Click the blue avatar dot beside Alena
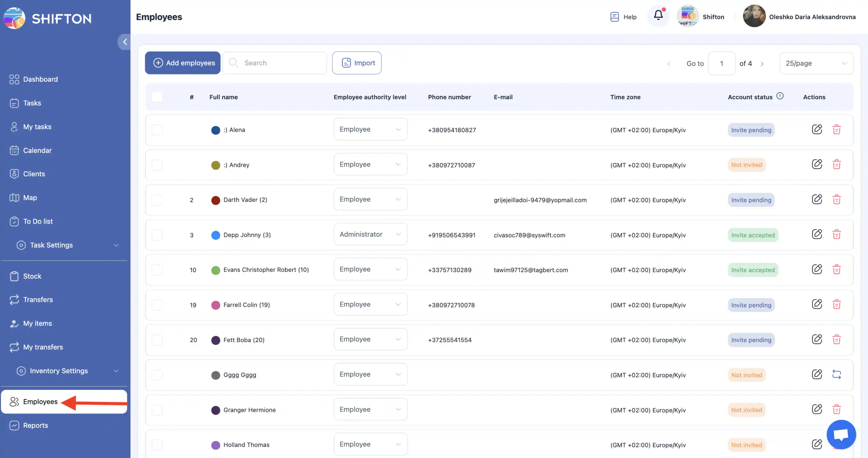Viewport: 868px width, 458px height. tap(216, 130)
